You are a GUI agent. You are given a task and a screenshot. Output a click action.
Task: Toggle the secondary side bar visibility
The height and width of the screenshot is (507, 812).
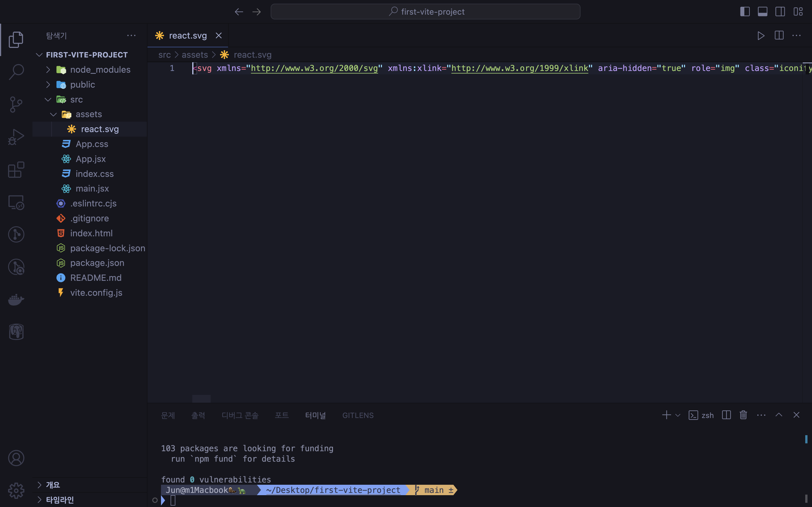(x=780, y=12)
